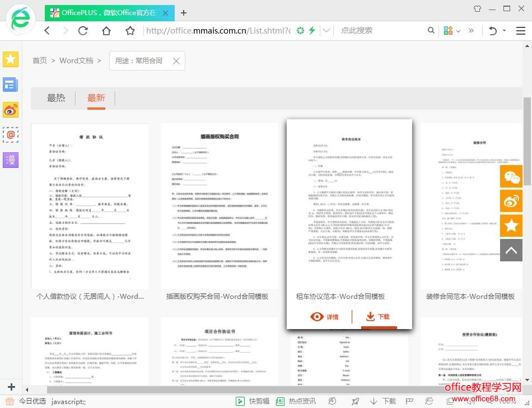Open the comics sidebar icon
Image resolution: width=532 pixels, height=408 pixels.
(x=11, y=160)
